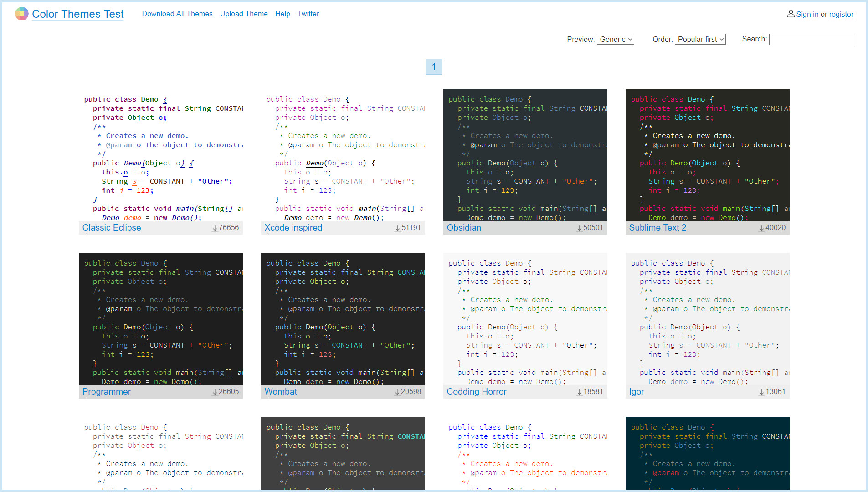The image size is (868, 492).
Task: Click the 13061 download count
Action: click(776, 392)
